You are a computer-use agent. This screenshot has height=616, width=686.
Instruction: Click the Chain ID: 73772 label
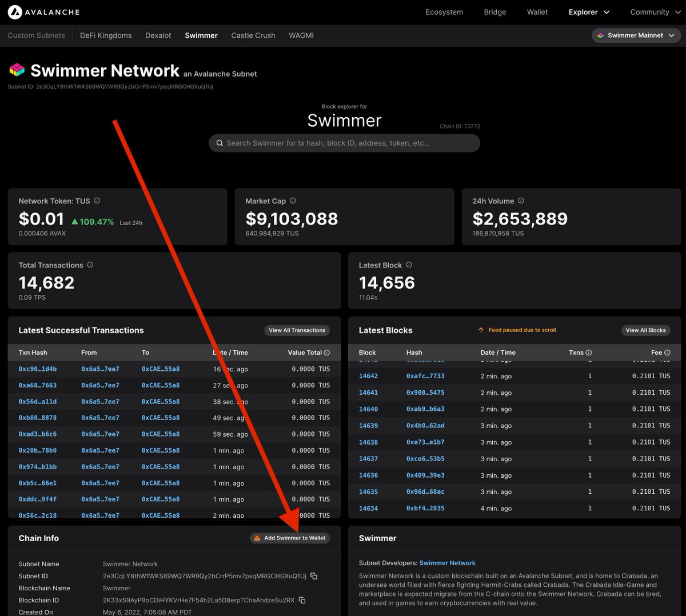(460, 126)
